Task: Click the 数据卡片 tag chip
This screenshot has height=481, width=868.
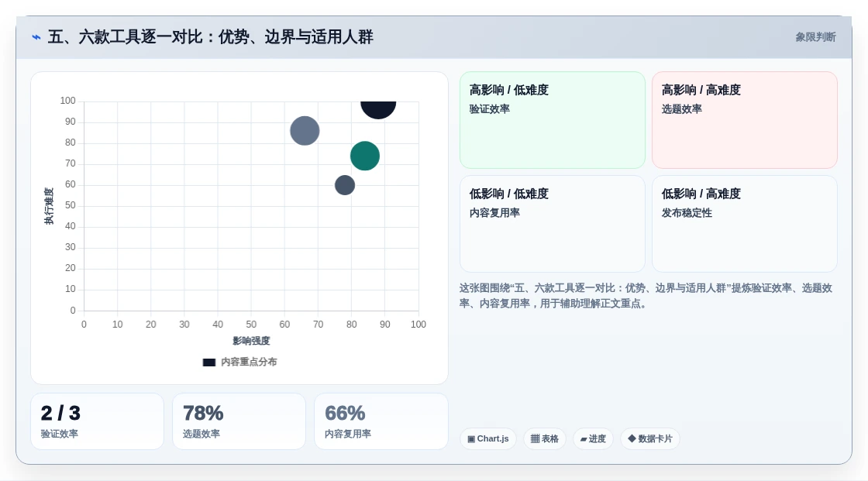Action: (x=650, y=439)
